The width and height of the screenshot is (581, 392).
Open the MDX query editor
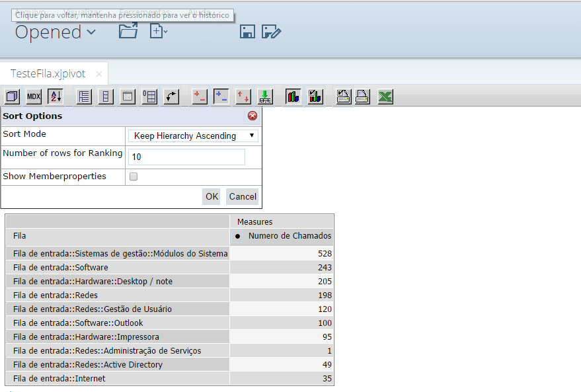[x=33, y=97]
